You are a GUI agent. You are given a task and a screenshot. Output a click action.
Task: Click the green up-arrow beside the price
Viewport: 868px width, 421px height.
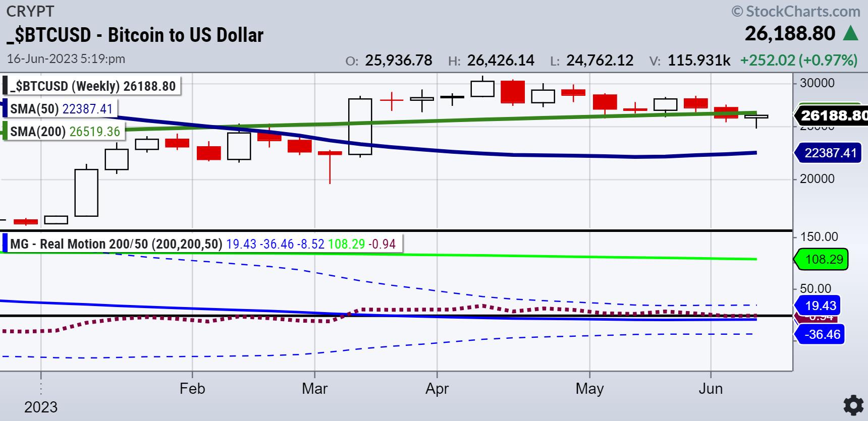(851, 34)
